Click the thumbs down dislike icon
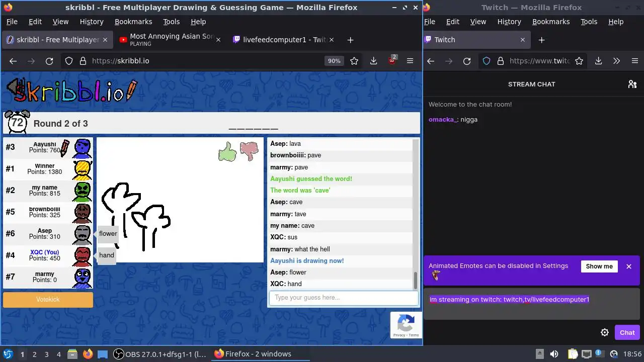644x362 pixels. point(249,151)
